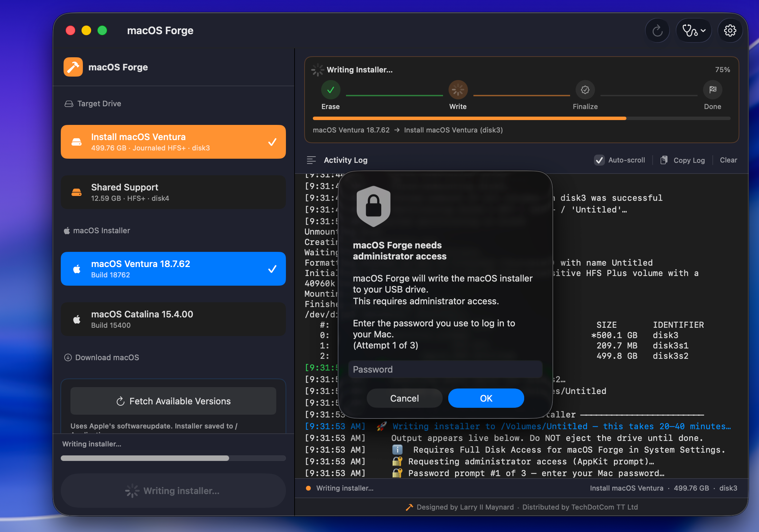The height and width of the screenshot is (532, 759).
Task: Click the sidebar 'macOS Forge' app name
Action: (118, 67)
